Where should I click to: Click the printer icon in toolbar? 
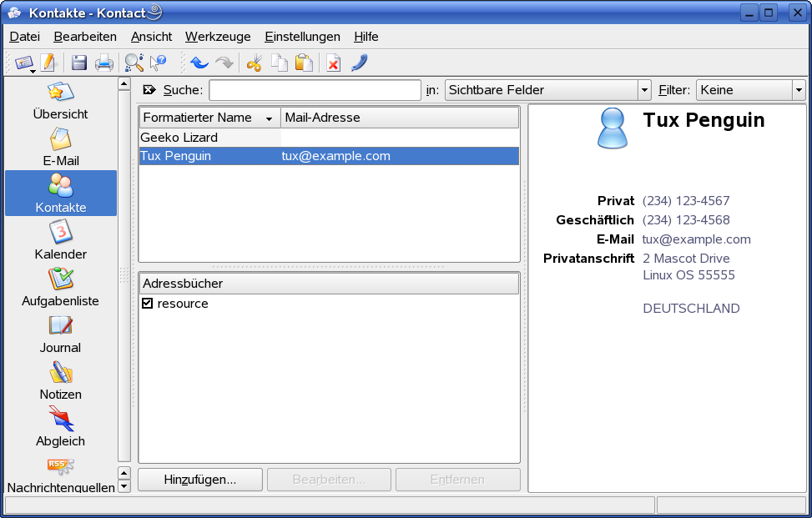click(103, 63)
